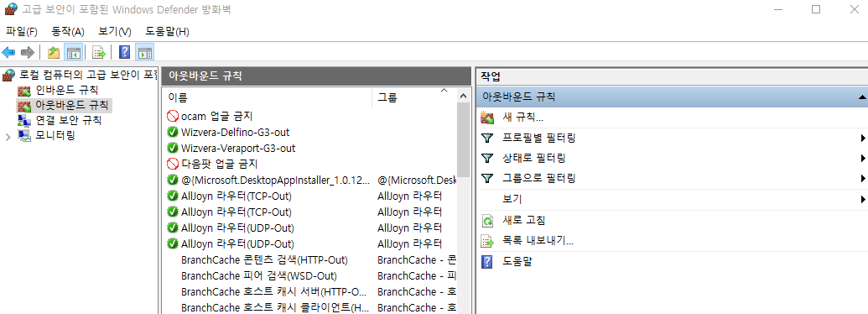Click 도움말 text in actions pane
Image resolution: width=868 pixels, height=314 pixels.
click(x=517, y=261)
